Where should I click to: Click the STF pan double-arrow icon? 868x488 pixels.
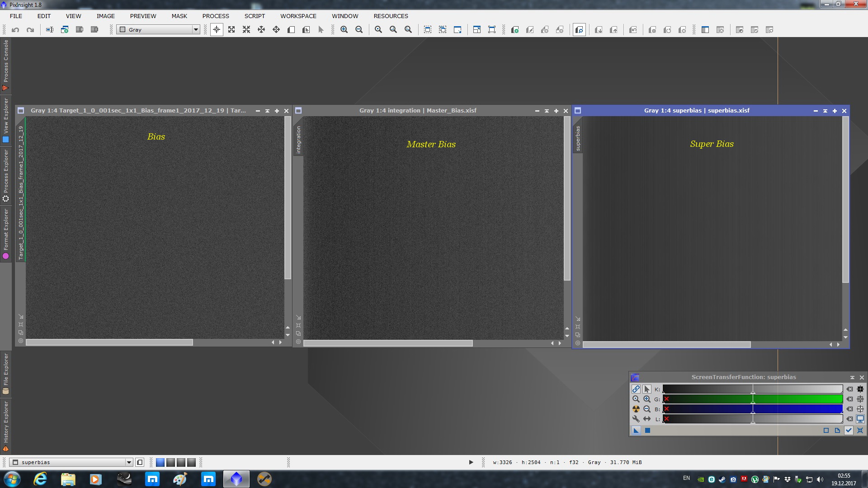[x=647, y=419]
